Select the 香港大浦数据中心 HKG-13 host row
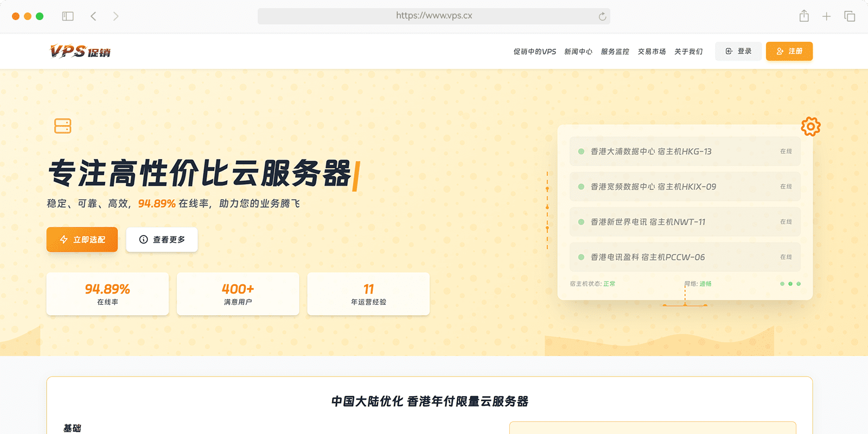 [685, 151]
